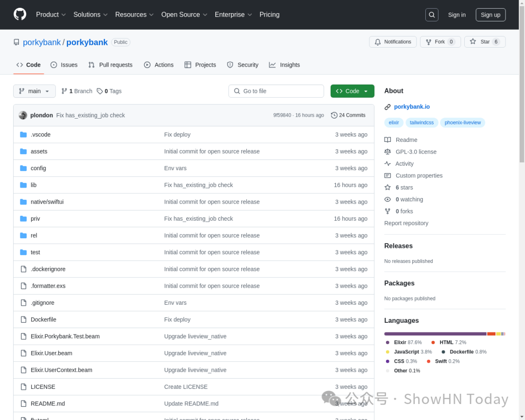Click the tag icon beside 0 Tags
The width and height of the screenshot is (525, 420).
(x=100, y=91)
